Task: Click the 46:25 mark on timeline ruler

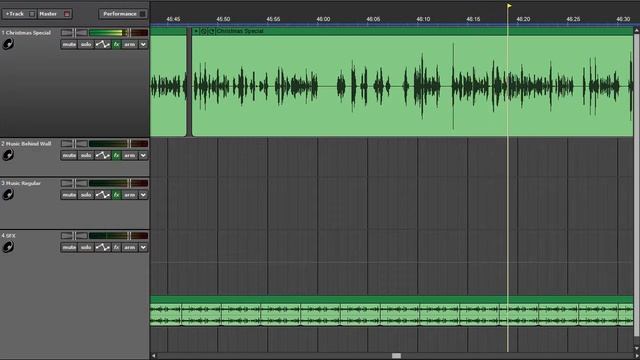Action: pyautogui.click(x=573, y=19)
